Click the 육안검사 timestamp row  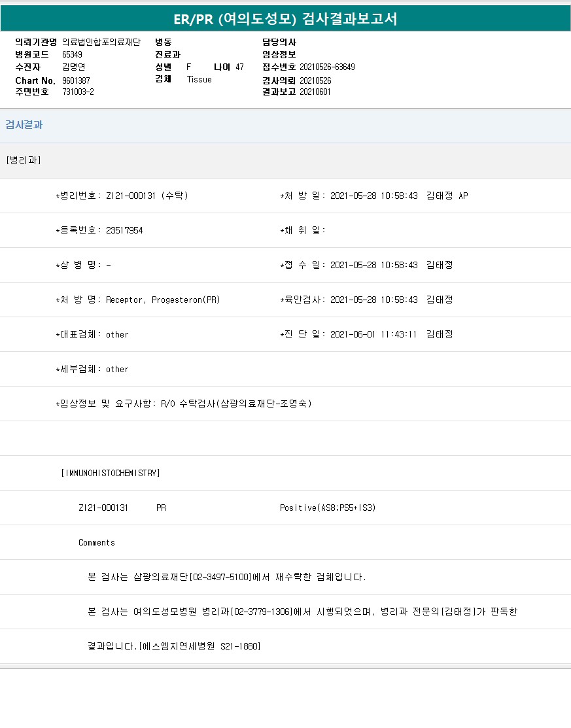[x=366, y=300]
